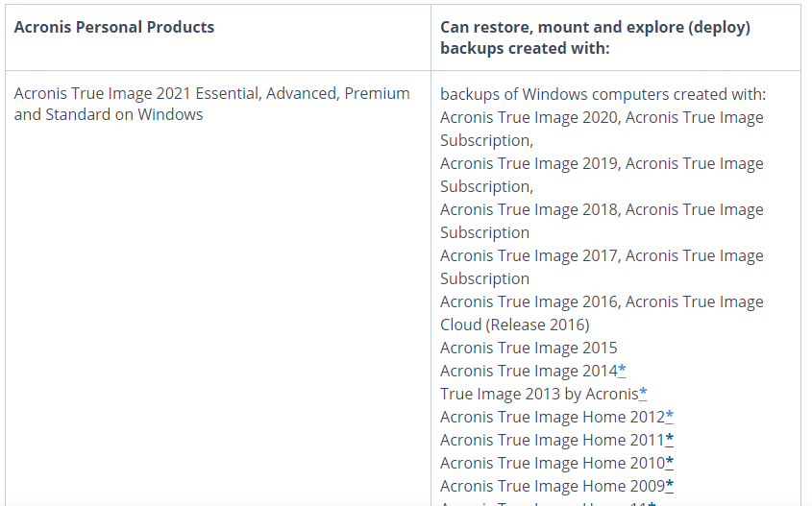Screen dimensions: 812x506
Task: Click "backups of Windows computers created with:" text
Action: 603,94
